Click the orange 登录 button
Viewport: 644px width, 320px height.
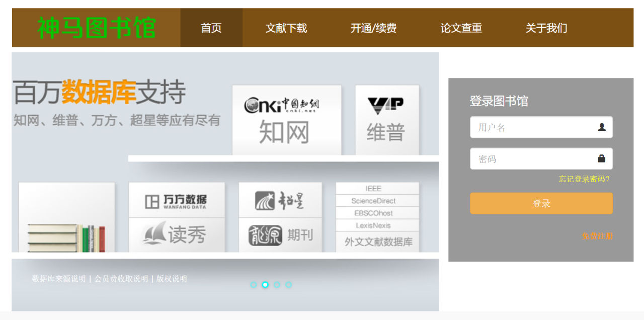coord(541,203)
